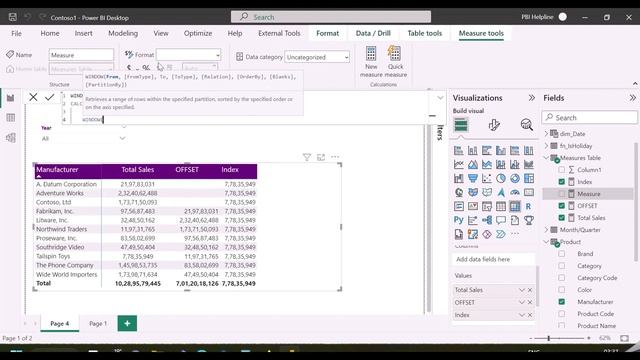640x360 pixels.
Task: Open the Report view in left sidebar
Action: (x=11, y=98)
